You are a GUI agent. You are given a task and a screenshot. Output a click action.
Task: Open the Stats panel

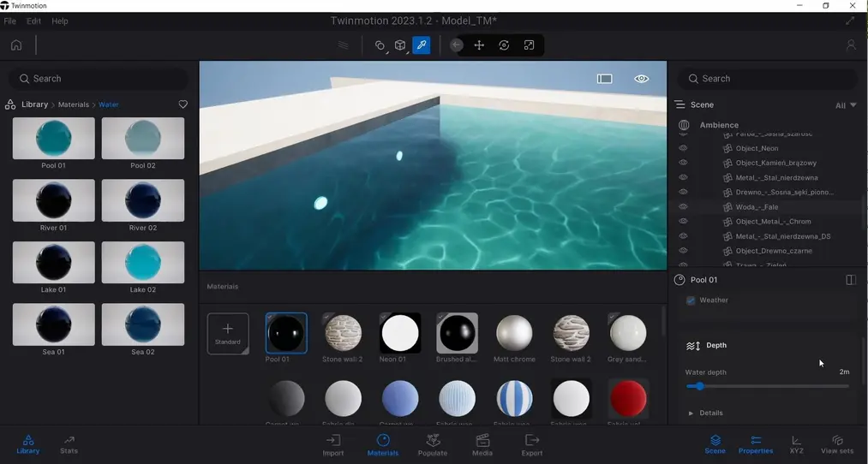pyautogui.click(x=69, y=444)
